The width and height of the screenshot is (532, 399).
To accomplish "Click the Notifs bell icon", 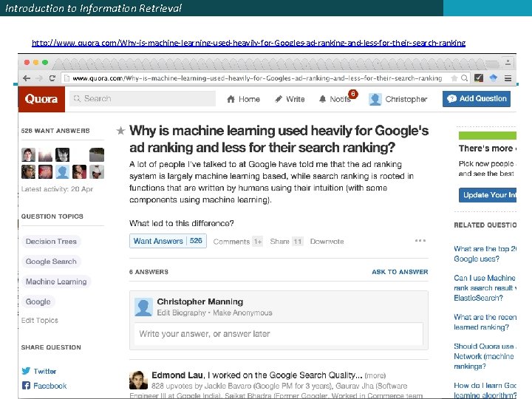I will point(322,99).
